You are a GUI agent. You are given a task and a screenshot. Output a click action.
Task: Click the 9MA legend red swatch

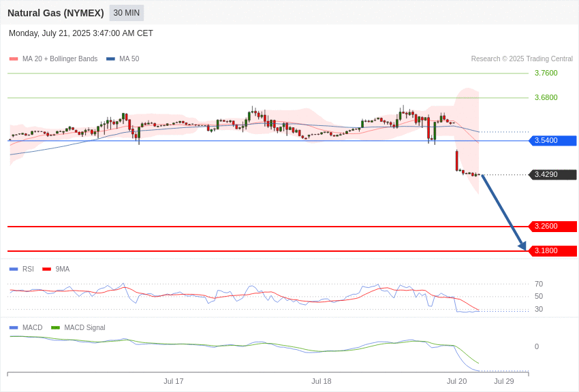click(x=46, y=269)
